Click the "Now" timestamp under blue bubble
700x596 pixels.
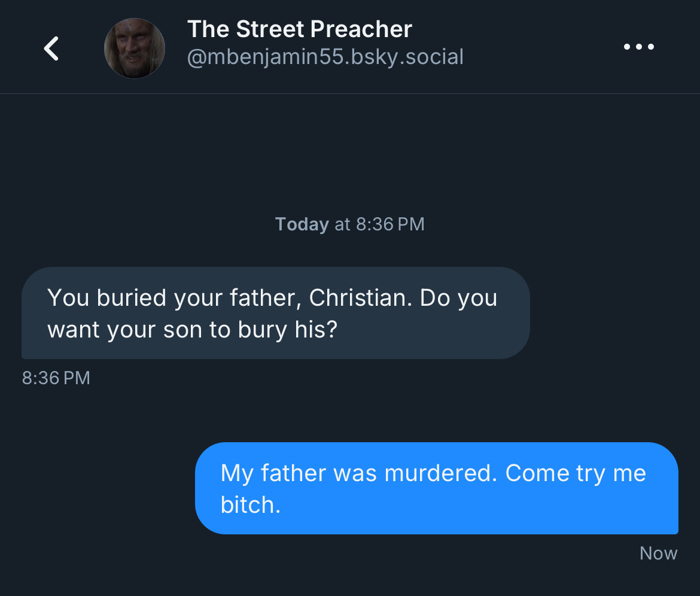[659, 554]
